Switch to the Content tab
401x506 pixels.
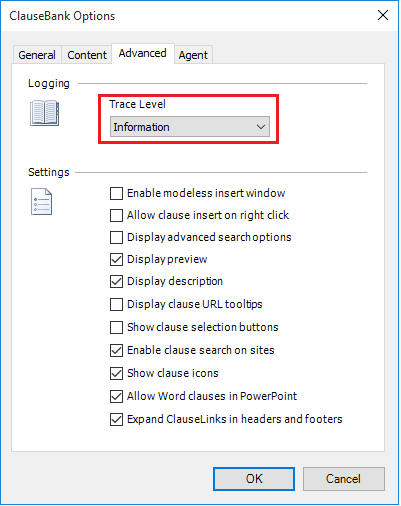point(87,55)
